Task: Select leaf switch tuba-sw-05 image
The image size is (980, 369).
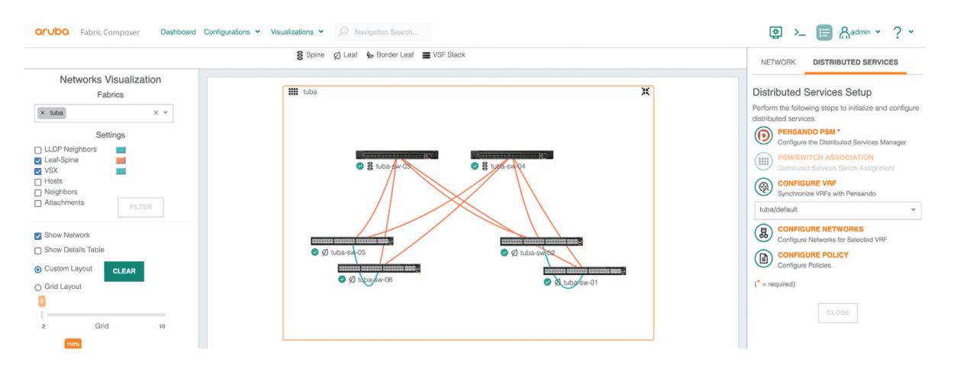Action: click(x=352, y=241)
